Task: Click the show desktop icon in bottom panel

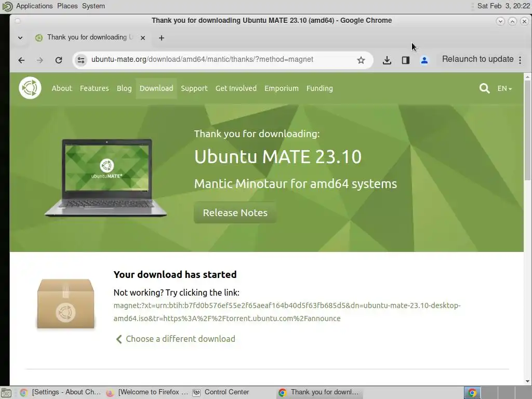Action: tap(6, 393)
